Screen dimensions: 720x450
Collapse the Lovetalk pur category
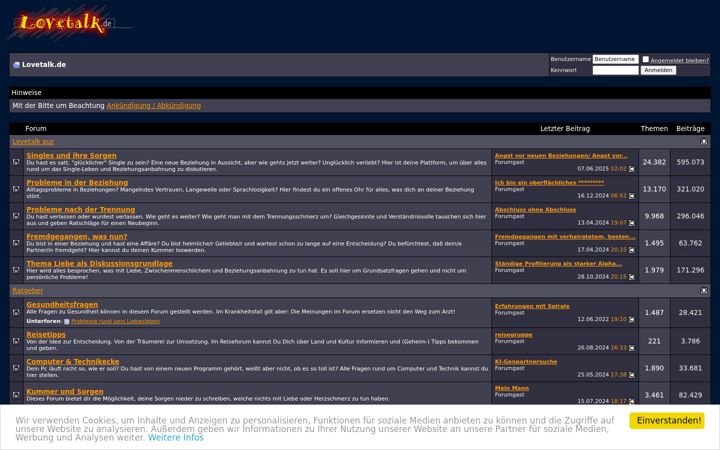click(x=703, y=142)
